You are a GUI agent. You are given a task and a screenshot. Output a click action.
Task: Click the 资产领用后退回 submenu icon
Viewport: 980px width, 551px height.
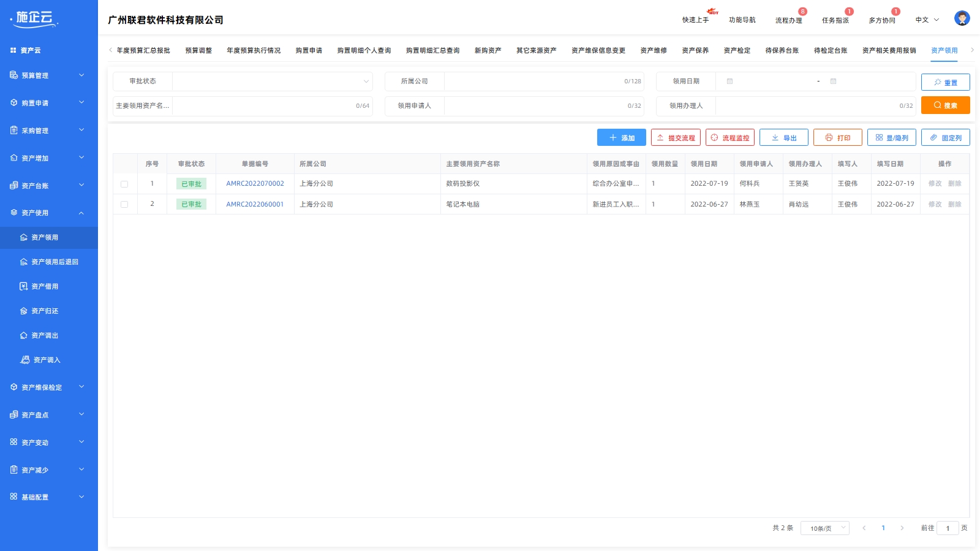(x=23, y=262)
